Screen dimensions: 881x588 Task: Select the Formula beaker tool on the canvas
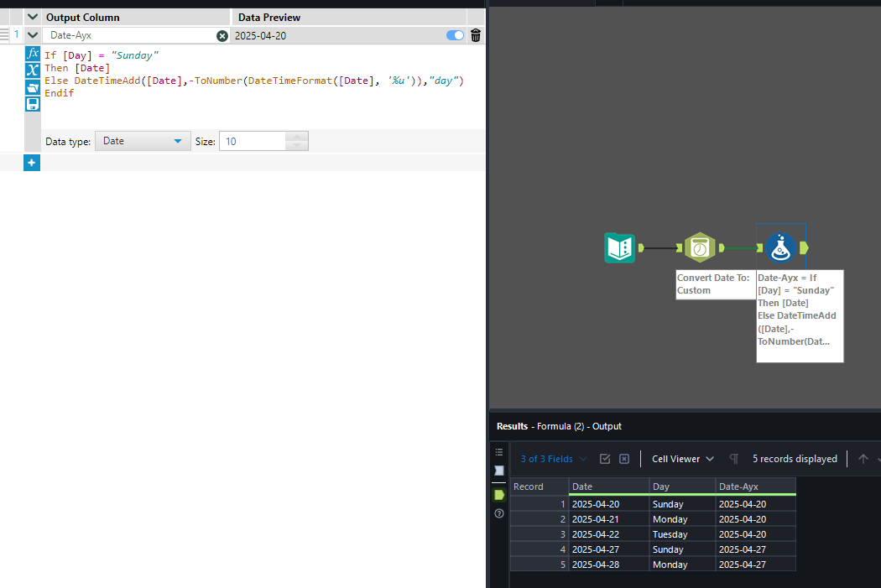click(780, 247)
